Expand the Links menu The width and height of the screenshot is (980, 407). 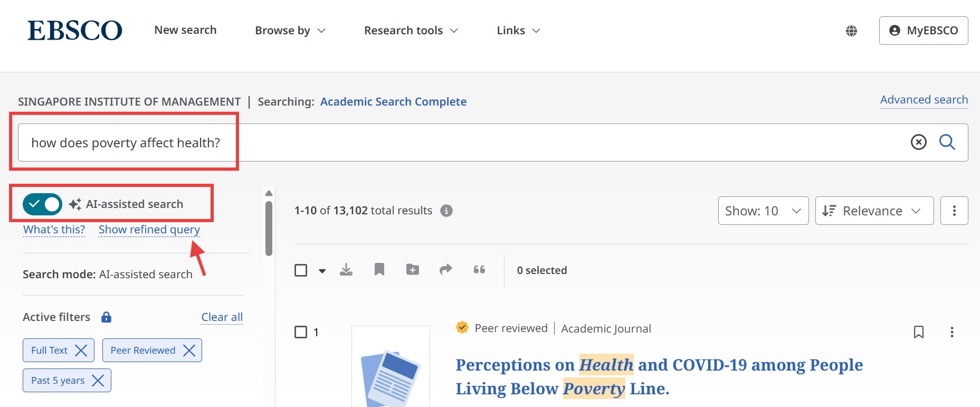[x=519, y=31]
